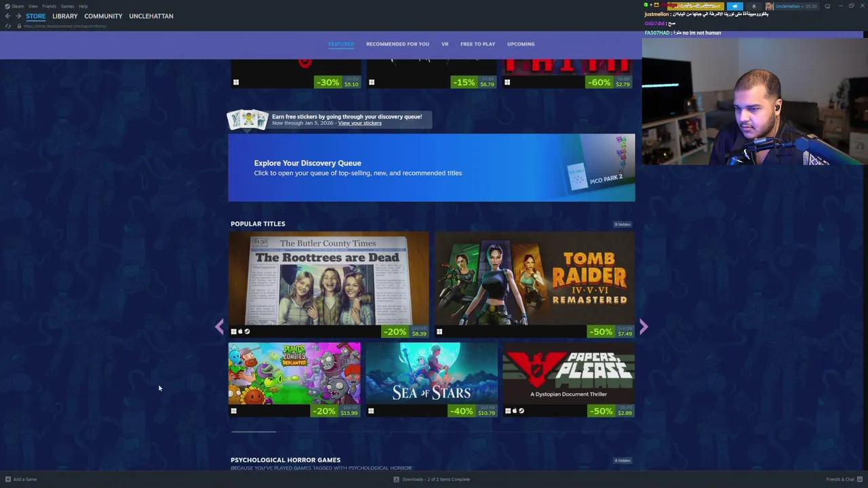Click the stickers cards icon
This screenshot has width=868, height=488.
(248, 119)
